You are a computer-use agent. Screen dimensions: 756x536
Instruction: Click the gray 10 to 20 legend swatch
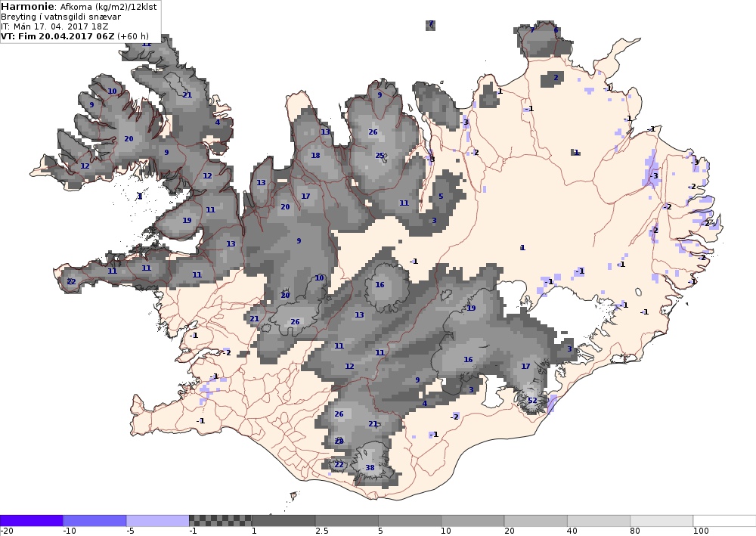(472, 521)
